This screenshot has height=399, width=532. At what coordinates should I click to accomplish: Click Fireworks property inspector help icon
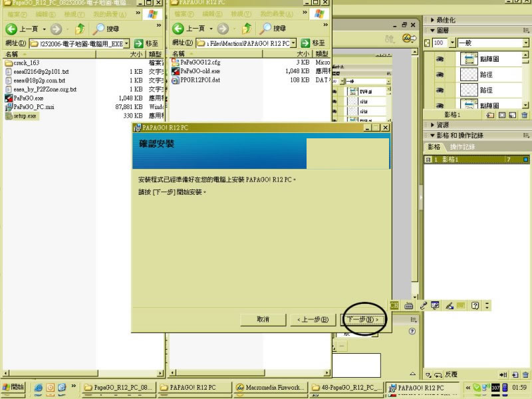412,331
